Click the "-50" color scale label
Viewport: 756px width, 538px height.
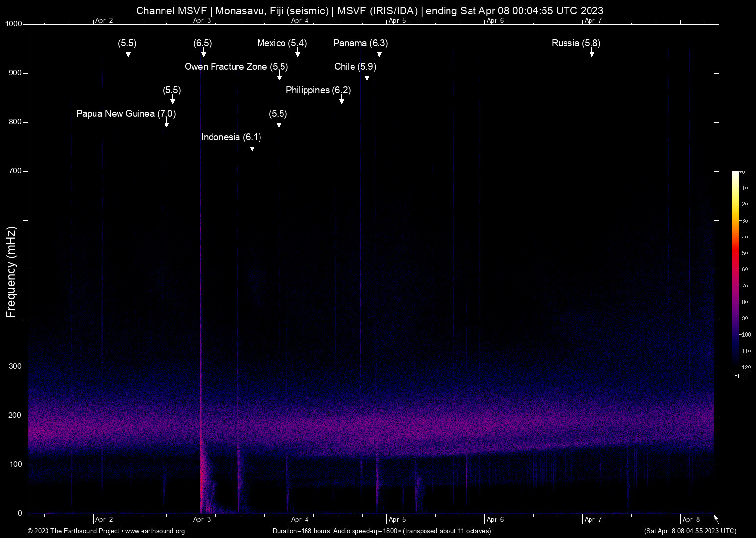[x=744, y=253]
